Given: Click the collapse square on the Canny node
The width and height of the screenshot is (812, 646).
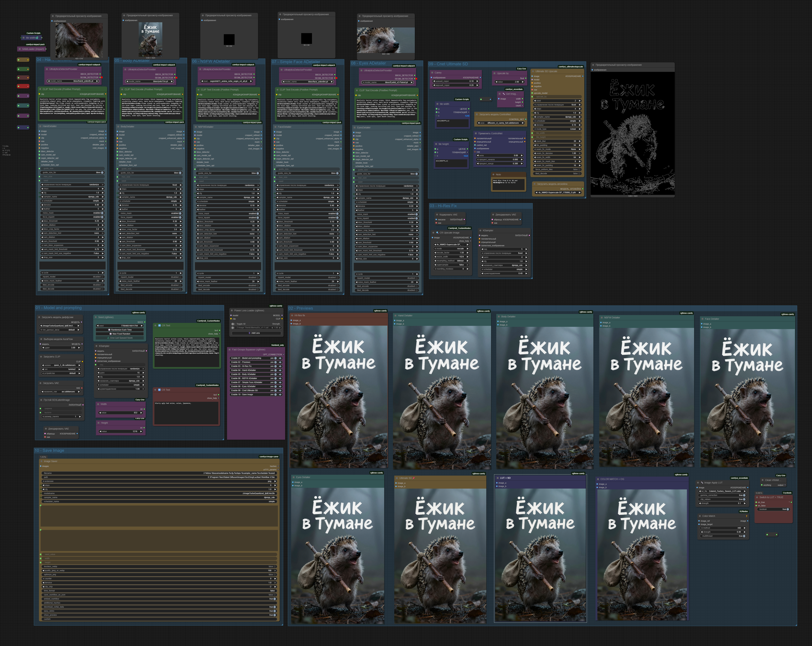Looking at the screenshot, I should coord(432,73).
